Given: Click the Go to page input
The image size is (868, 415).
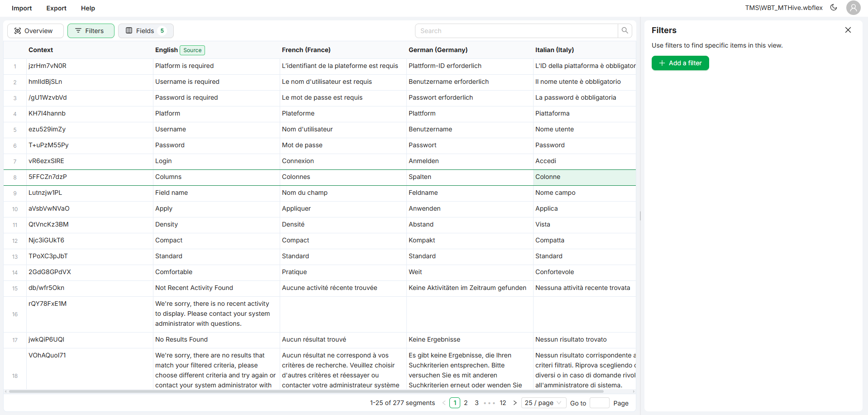Looking at the screenshot, I should [x=599, y=403].
